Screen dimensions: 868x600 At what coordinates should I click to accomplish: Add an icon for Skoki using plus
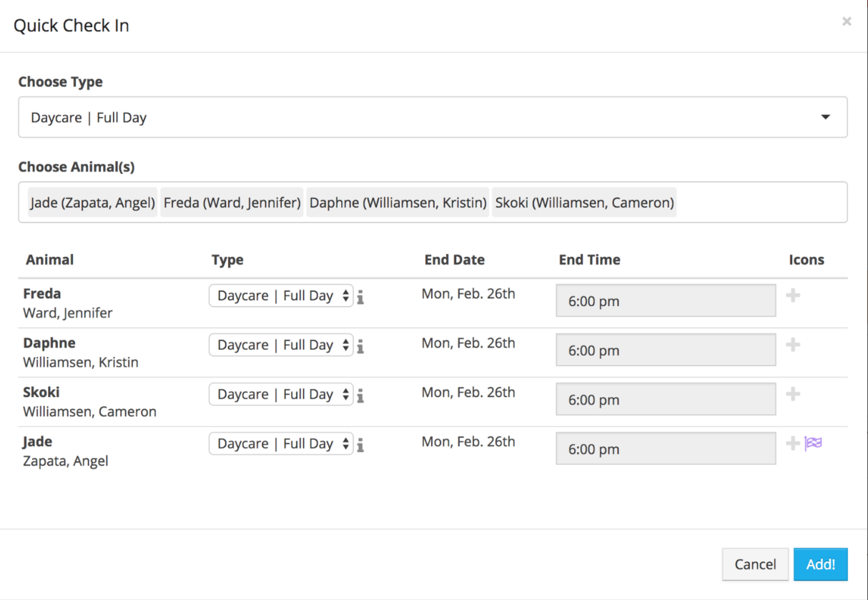793,394
